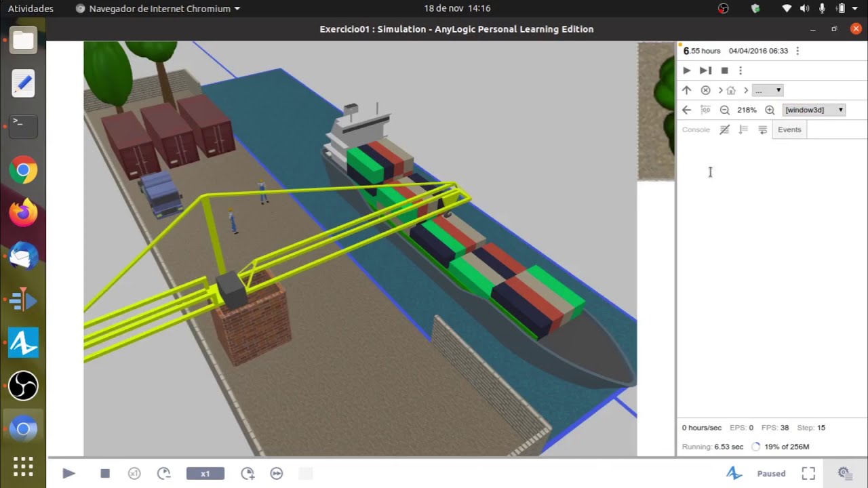Screen dimensions: 868x488
Task: Open the window3d view area dropdown
Action: coord(814,110)
